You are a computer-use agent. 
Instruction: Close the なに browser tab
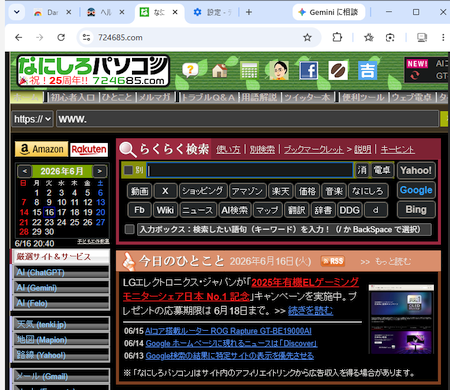tap(175, 12)
